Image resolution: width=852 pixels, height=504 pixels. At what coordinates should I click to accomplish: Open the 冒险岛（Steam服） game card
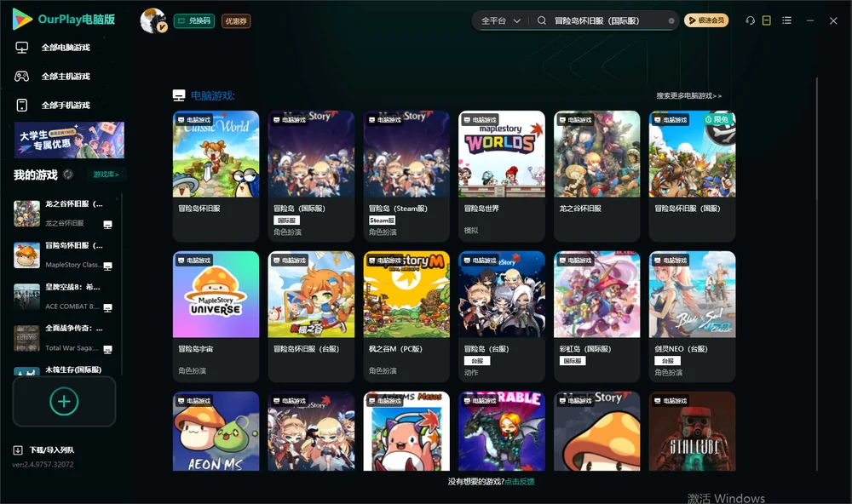pyautogui.click(x=406, y=176)
